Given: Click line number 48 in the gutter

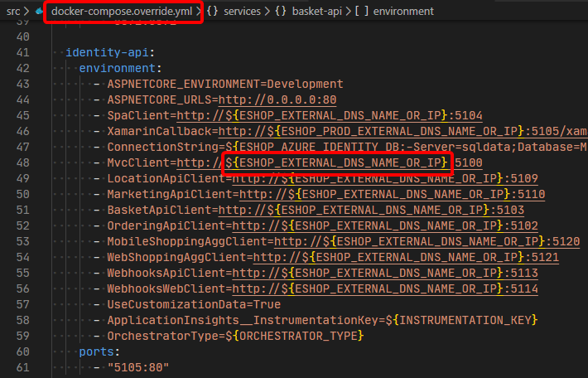Looking at the screenshot, I should click(22, 162).
